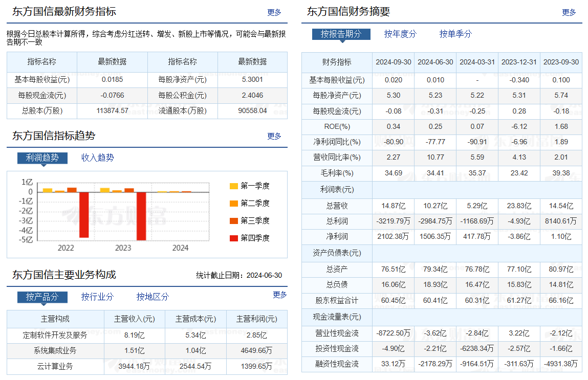Switch to 按年度分 tab

(401, 34)
